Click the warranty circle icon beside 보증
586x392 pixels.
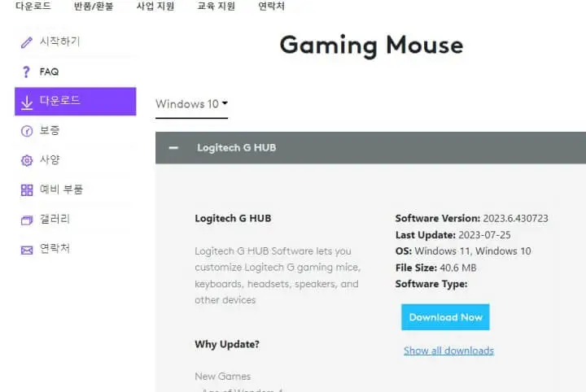(x=27, y=131)
